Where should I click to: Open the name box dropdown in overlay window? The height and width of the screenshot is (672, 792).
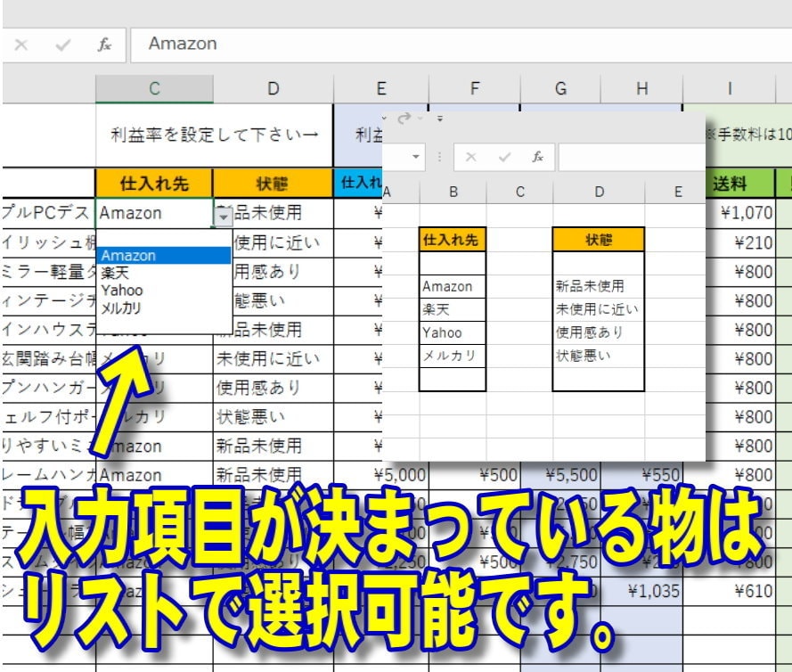(416, 157)
